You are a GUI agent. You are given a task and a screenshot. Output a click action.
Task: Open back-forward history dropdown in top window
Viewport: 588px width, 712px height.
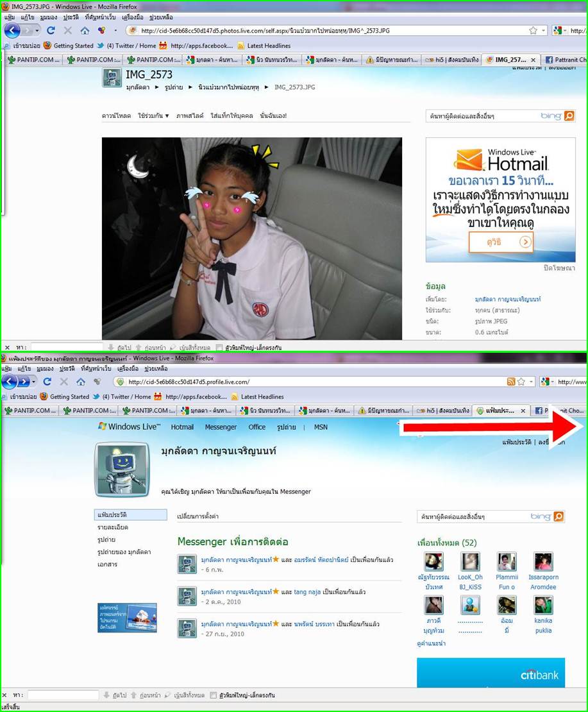37,30
